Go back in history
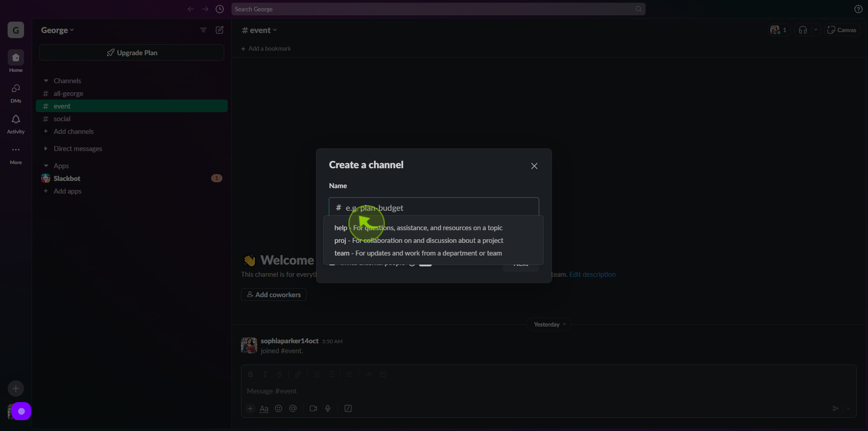The width and height of the screenshot is (868, 431). coord(191,9)
